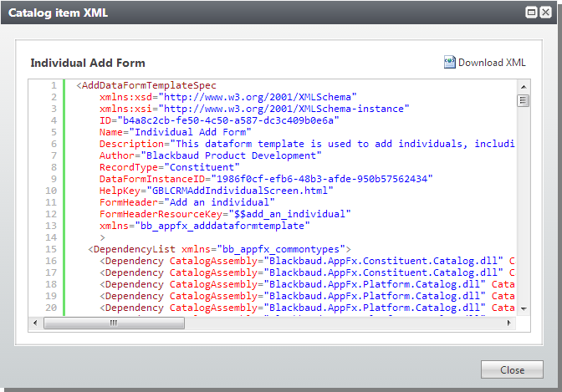The image size is (562, 392).
Task: Click the Individual Add Form heading
Action: (88, 63)
